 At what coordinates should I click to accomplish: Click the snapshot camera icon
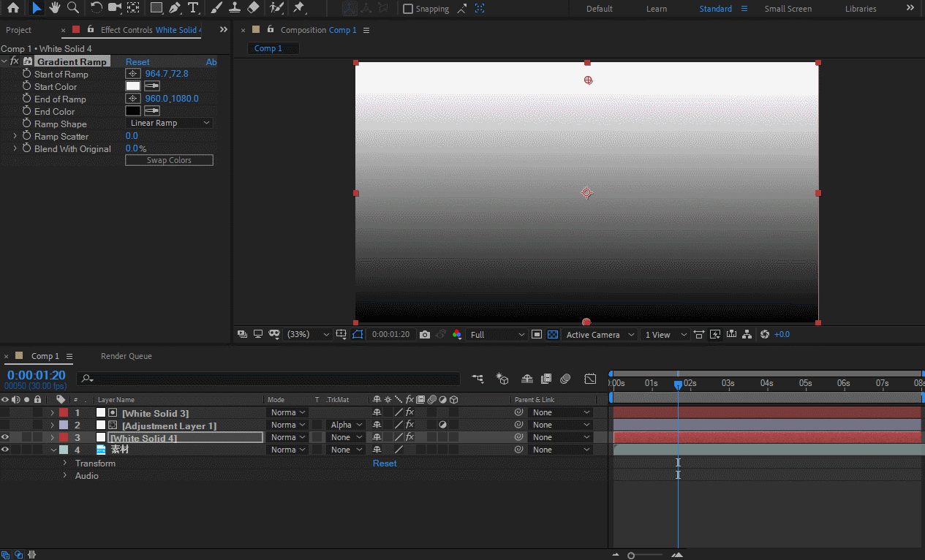point(425,334)
